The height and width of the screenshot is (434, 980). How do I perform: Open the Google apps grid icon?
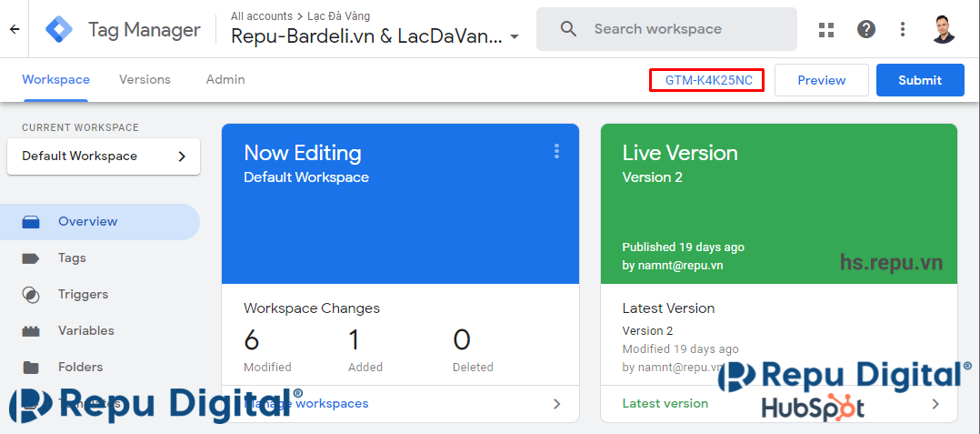826,29
